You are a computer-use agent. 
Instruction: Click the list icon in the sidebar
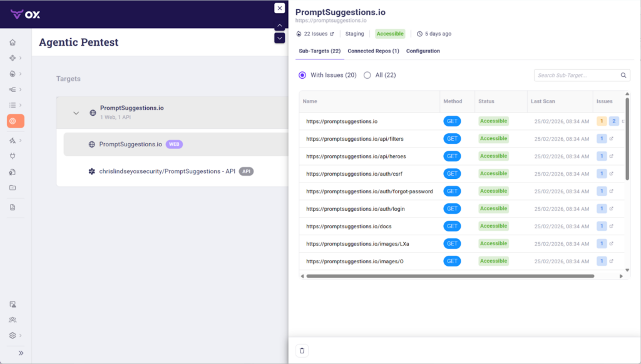pyautogui.click(x=13, y=105)
